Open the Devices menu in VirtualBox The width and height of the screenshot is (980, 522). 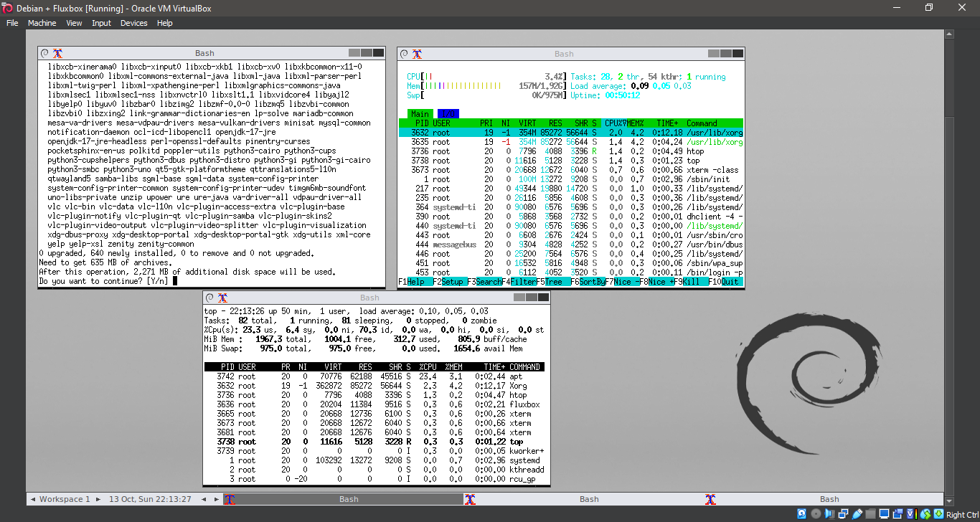133,22
